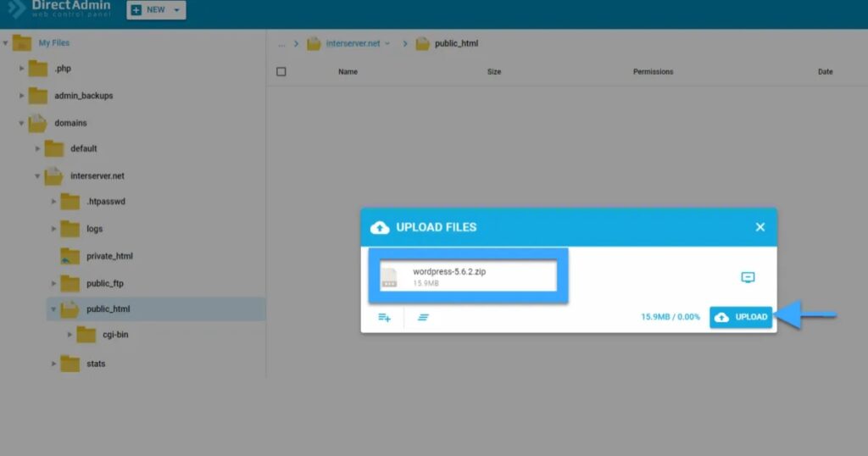The height and width of the screenshot is (456, 868).
Task: Click the zip file thumbnail icon
Action: click(389, 277)
